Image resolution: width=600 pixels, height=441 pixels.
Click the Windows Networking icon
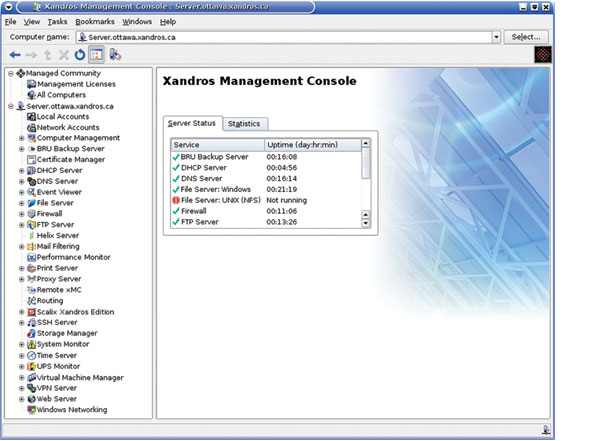tap(31, 409)
